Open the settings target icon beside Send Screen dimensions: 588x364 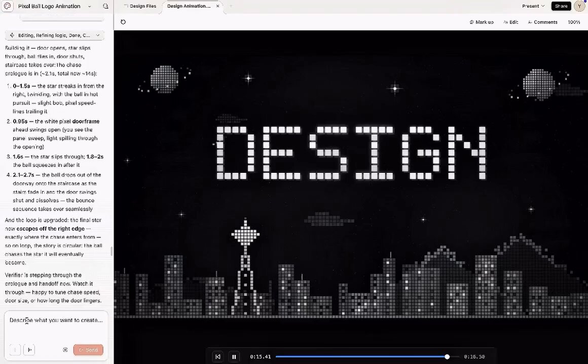(65, 350)
